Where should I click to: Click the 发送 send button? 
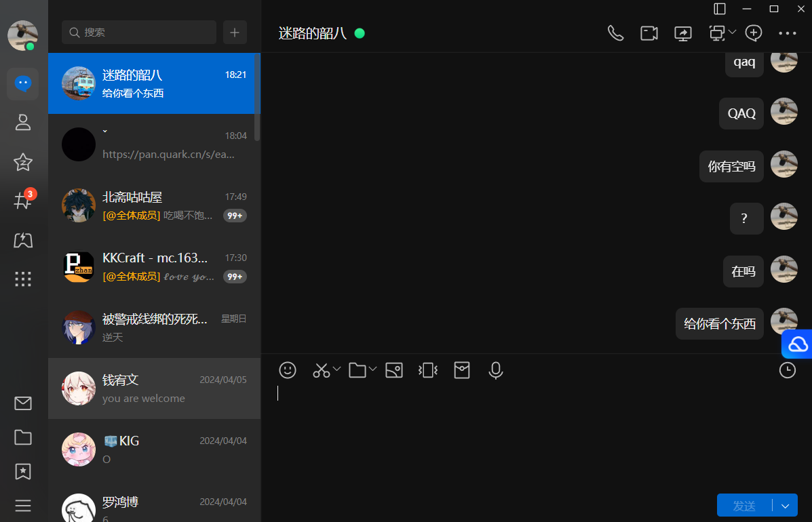745,506
